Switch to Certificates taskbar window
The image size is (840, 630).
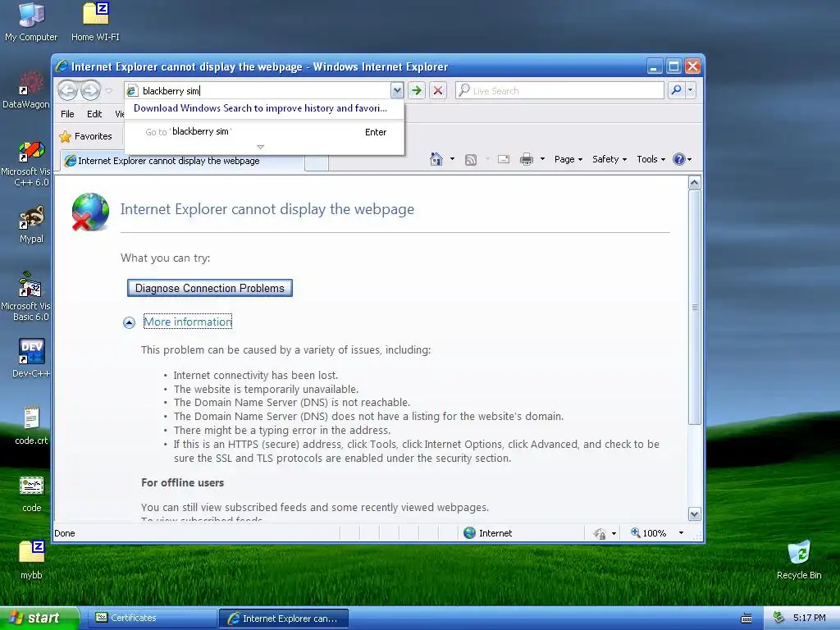click(151, 619)
